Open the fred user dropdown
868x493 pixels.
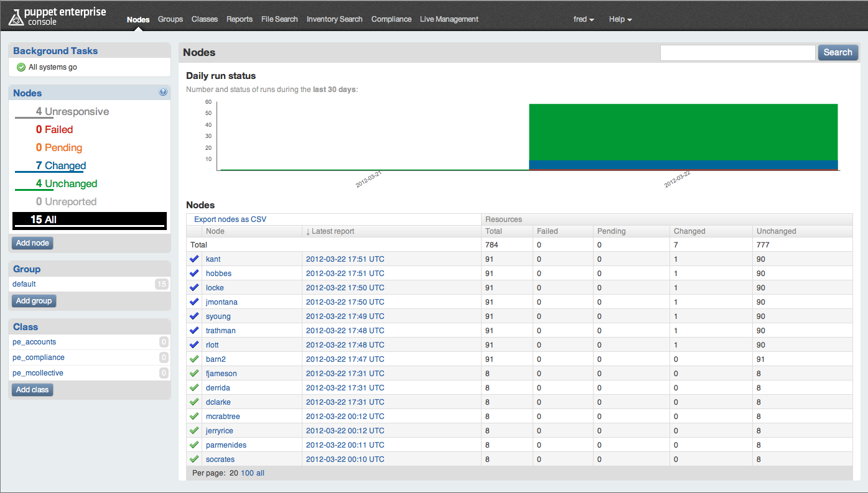coord(583,19)
